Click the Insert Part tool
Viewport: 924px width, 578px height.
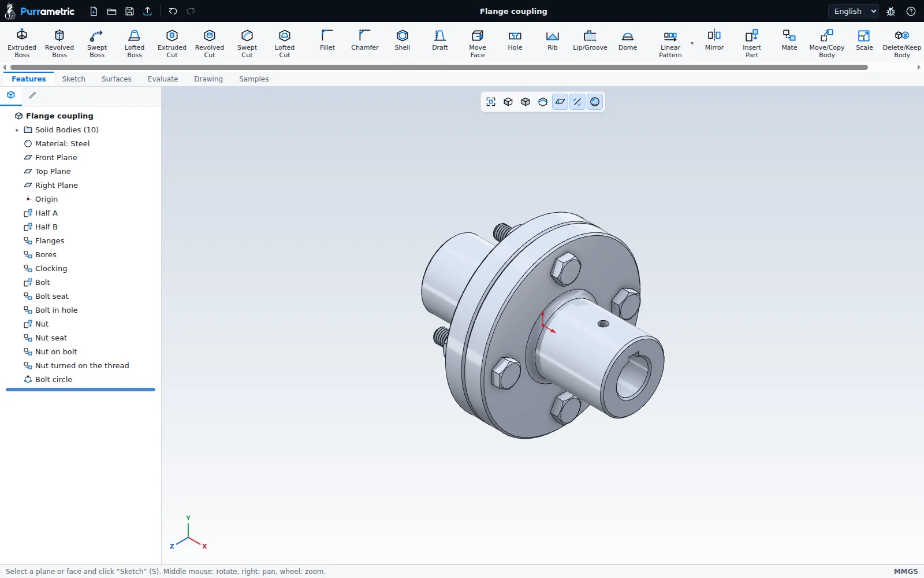tap(752, 43)
